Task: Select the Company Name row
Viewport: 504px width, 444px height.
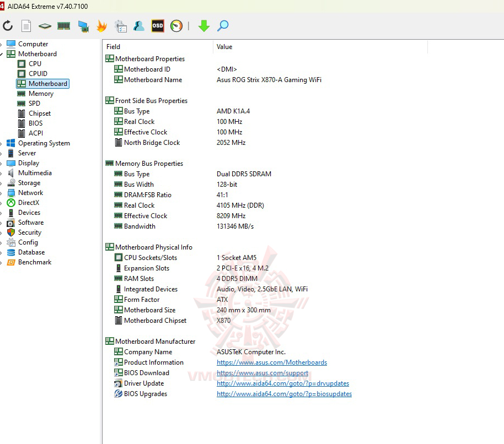Action: (200, 352)
